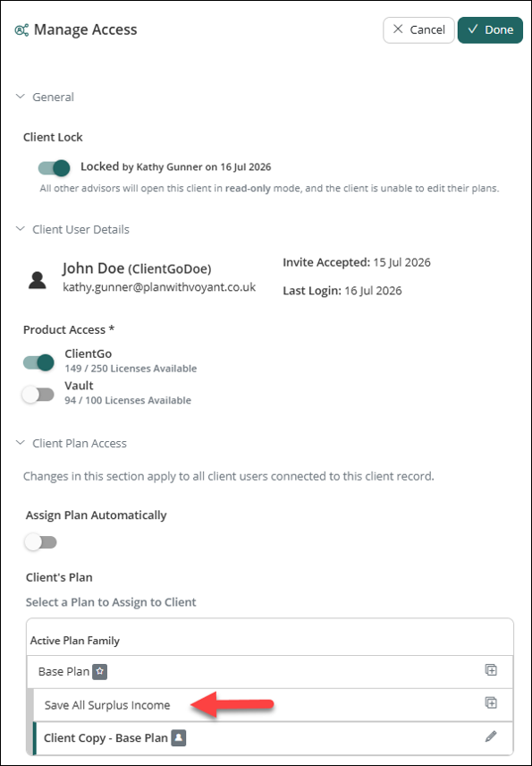Image resolution: width=532 pixels, height=766 pixels.
Task: Click the star badge next to Base Plan
Action: click(x=99, y=671)
